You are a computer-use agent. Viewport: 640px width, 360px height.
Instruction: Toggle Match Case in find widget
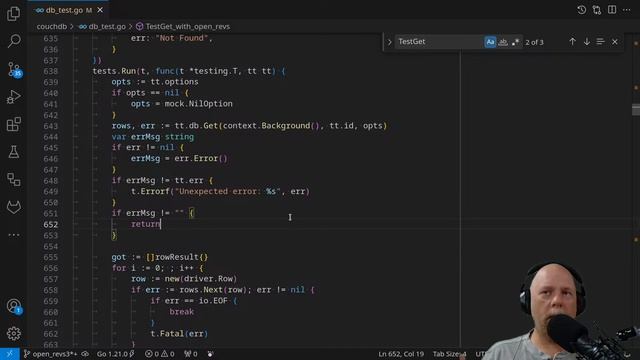point(490,42)
